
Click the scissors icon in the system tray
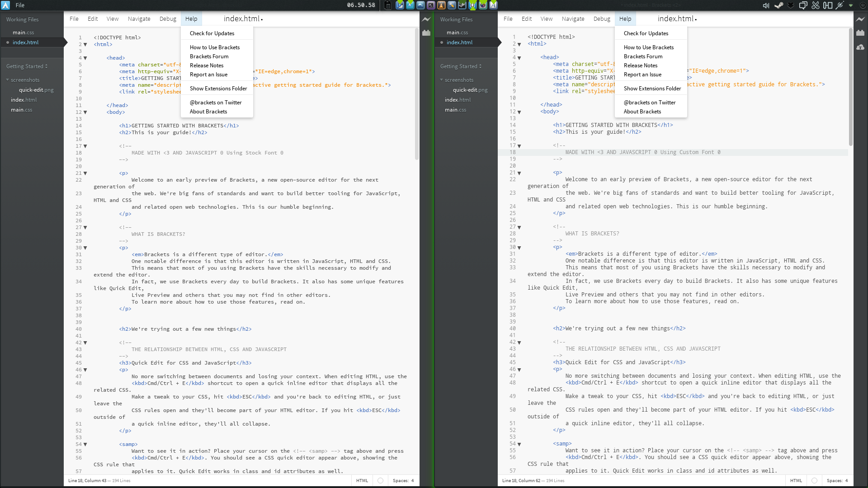point(815,5)
